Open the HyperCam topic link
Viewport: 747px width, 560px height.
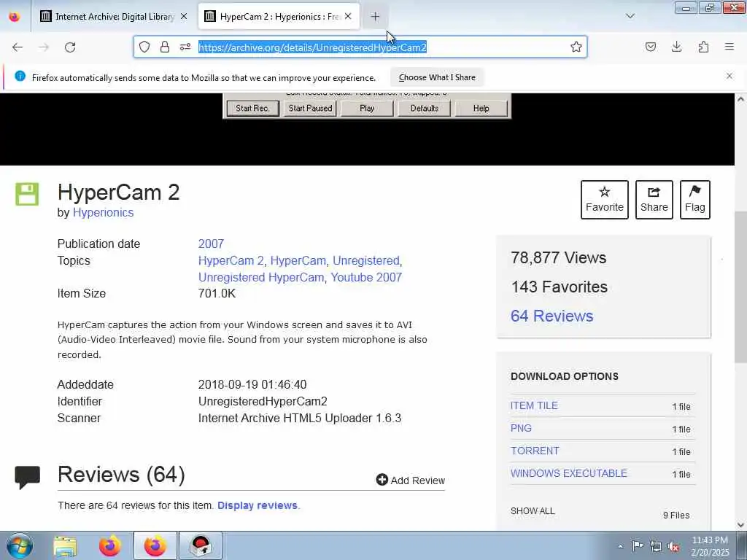click(x=298, y=260)
